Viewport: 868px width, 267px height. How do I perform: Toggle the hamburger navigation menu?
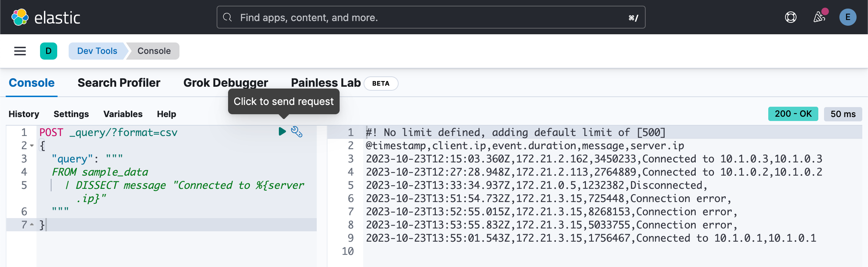click(20, 51)
